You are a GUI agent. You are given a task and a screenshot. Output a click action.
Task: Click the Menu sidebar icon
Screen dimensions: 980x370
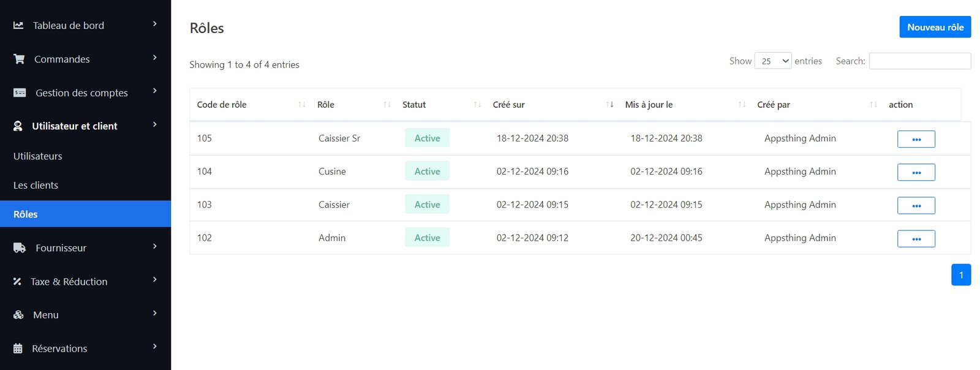tap(18, 315)
